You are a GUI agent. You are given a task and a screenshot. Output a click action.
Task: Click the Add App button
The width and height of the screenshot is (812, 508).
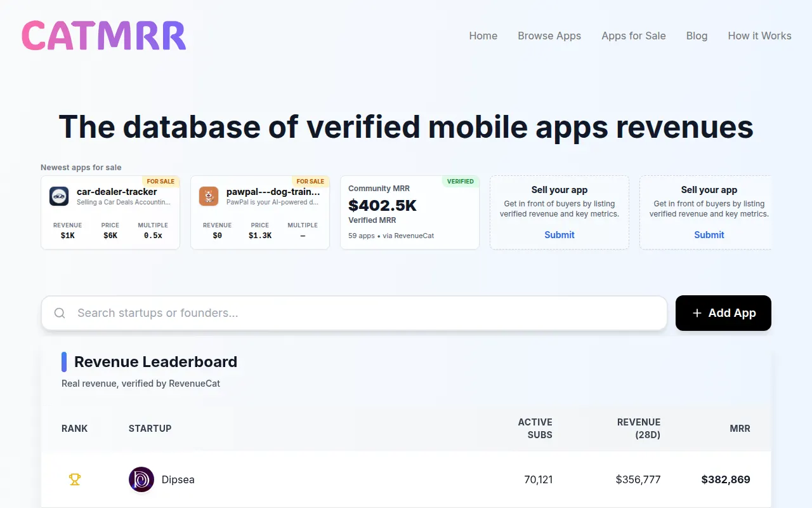723,313
